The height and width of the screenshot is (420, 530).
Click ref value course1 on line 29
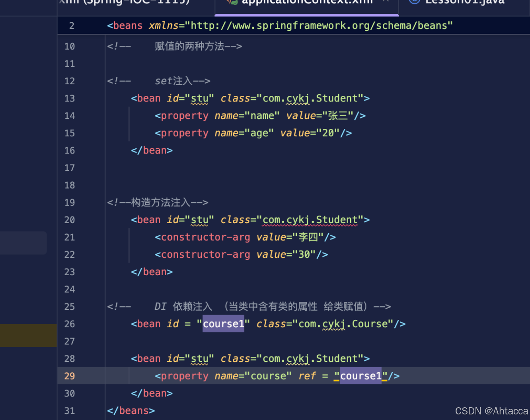coord(360,376)
